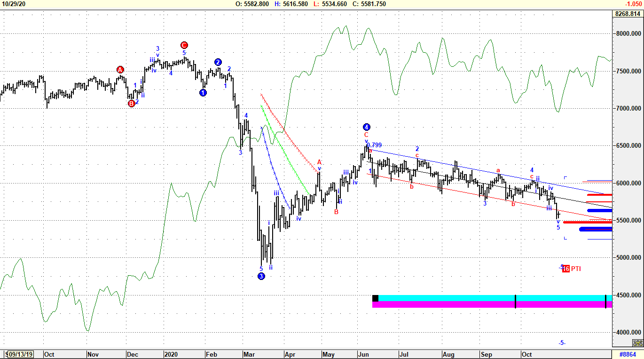Click the thick blue target bar near 5400
The image size is (644, 359).
596,229
